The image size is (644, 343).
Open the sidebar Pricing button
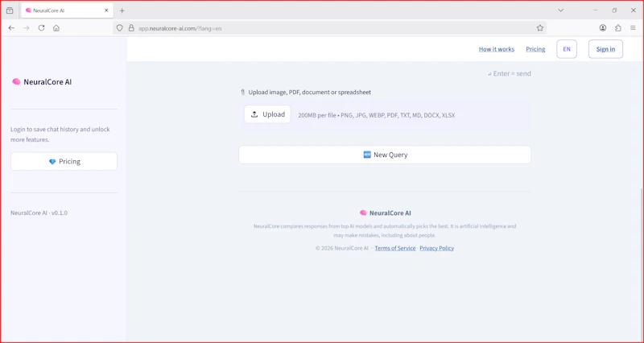click(64, 162)
